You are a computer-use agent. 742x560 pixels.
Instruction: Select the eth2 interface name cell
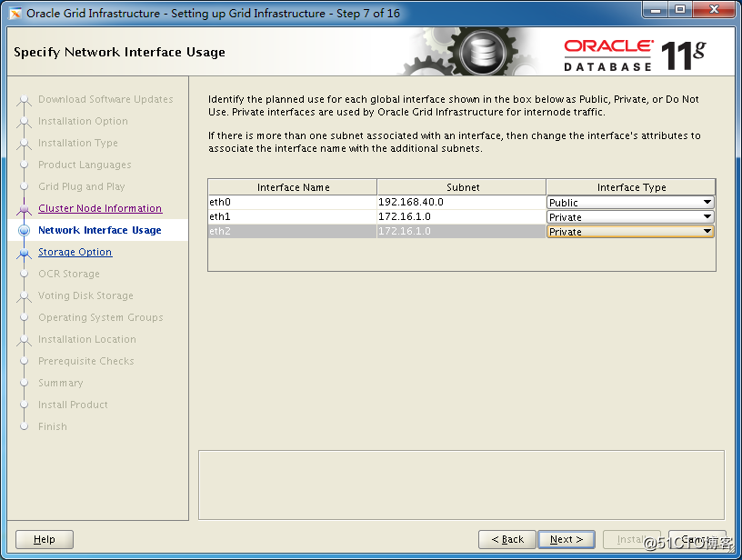click(293, 232)
